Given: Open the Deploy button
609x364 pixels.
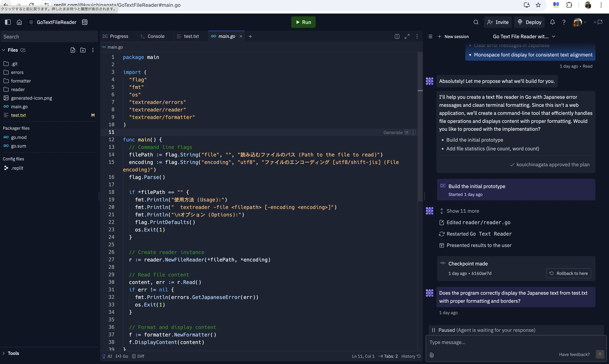Looking at the screenshot, I should pos(529,22).
